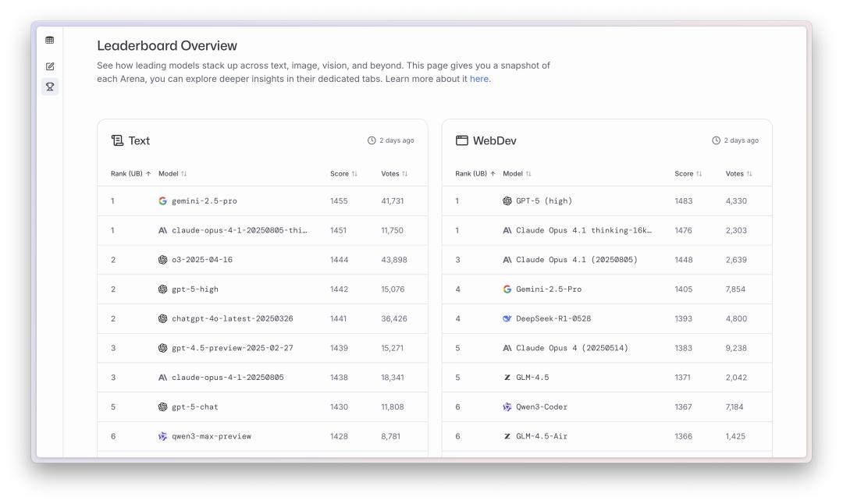Viewport: 843px width, 504px height.
Task: Click the Qwen icon next to qwen3-max-preview
Action: pyautogui.click(x=162, y=436)
